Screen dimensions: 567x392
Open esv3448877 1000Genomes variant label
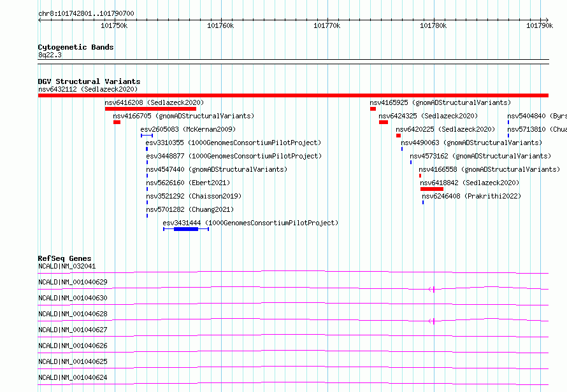(234, 156)
